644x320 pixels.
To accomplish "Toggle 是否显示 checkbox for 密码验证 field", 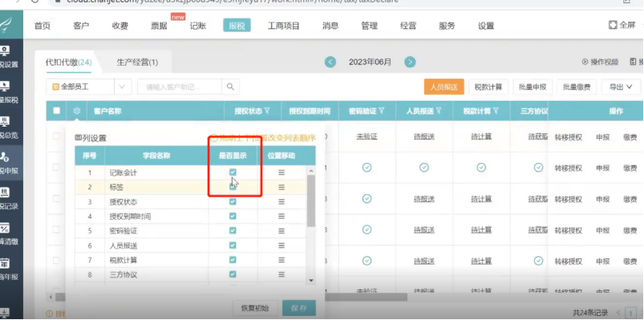I will pyautogui.click(x=233, y=230).
